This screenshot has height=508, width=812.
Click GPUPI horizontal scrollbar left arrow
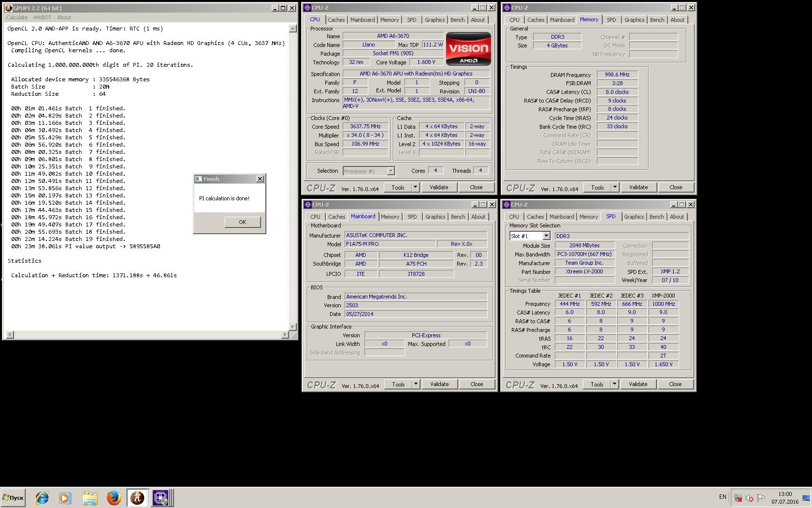pos(10,334)
